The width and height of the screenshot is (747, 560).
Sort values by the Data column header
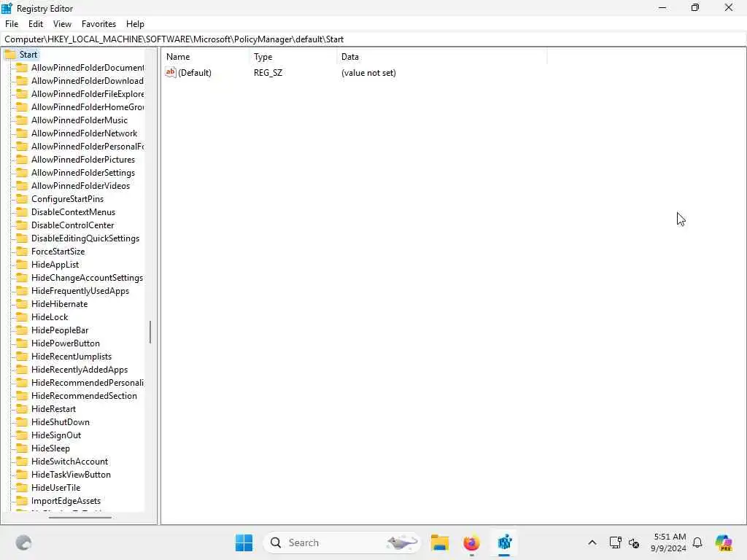point(441,57)
